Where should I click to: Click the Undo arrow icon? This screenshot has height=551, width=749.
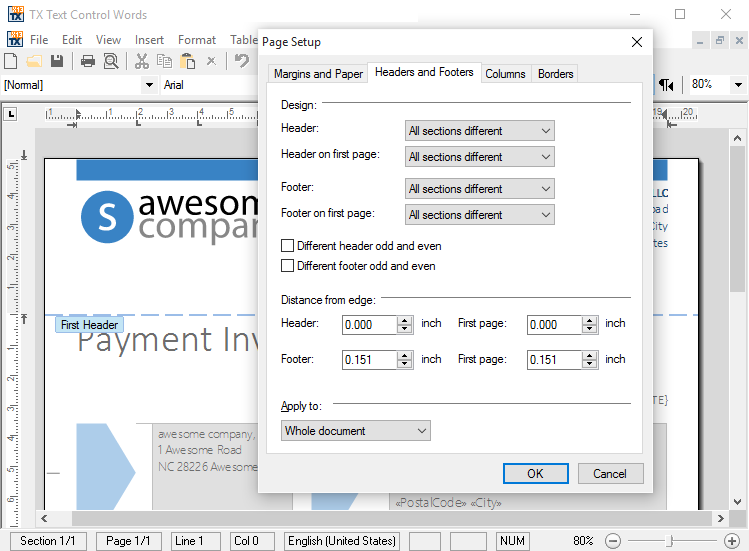click(242, 61)
